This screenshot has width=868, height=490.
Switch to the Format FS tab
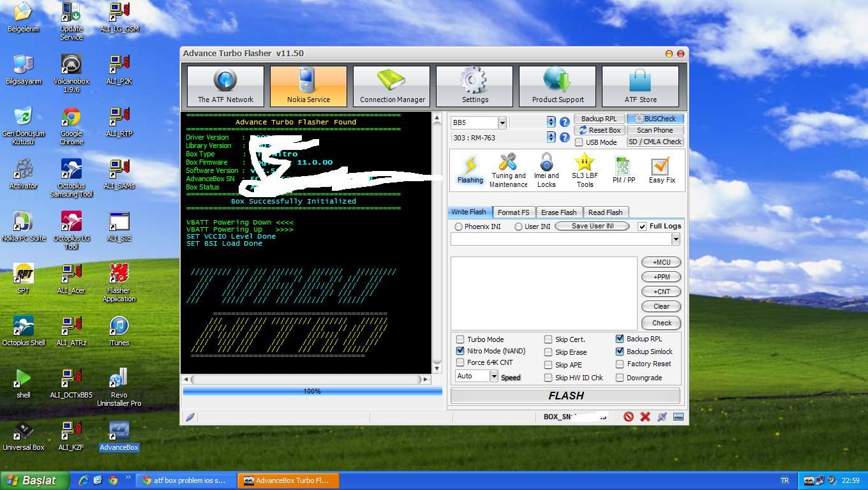point(513,212)
